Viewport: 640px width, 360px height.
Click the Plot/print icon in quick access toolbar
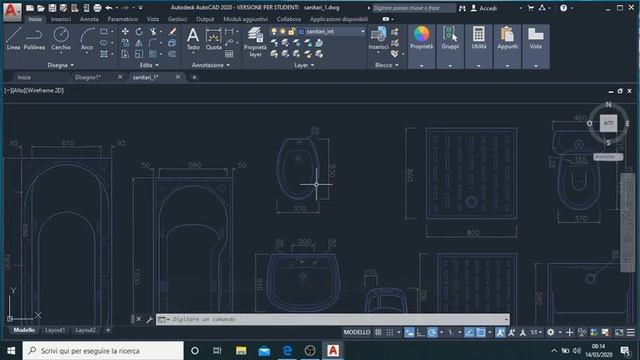pos(97,8)
